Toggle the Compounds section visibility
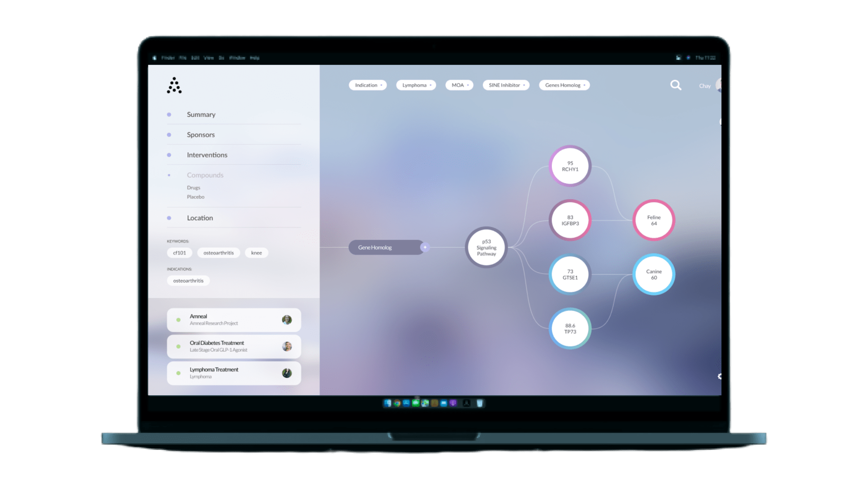Image resolution: width=868 pixels, height=489 pixels. pyautogui.click(x=205, y=174)
